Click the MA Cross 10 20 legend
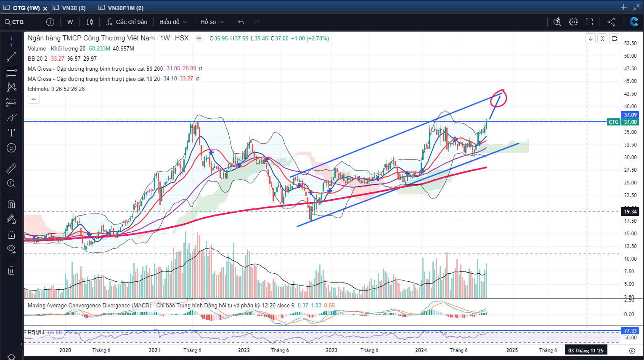Image resolution: width=644 pixels, height=360 pixels. tap(94, 79)
